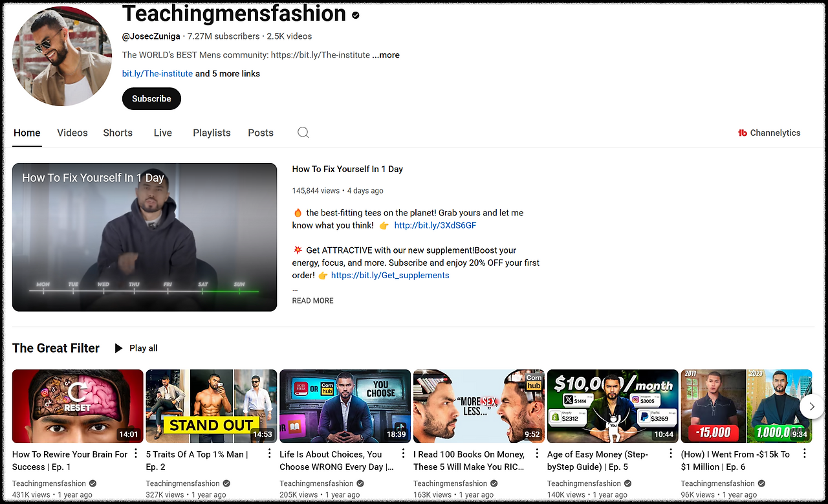
Task: Open the channel profile avatar
Action: coord(61,56)
